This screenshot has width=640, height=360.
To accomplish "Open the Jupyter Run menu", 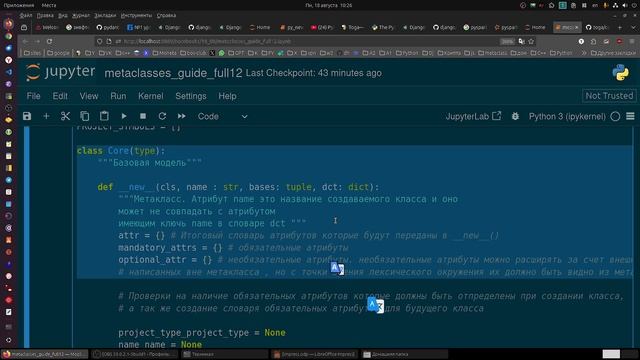I will [x=118, y=96].
